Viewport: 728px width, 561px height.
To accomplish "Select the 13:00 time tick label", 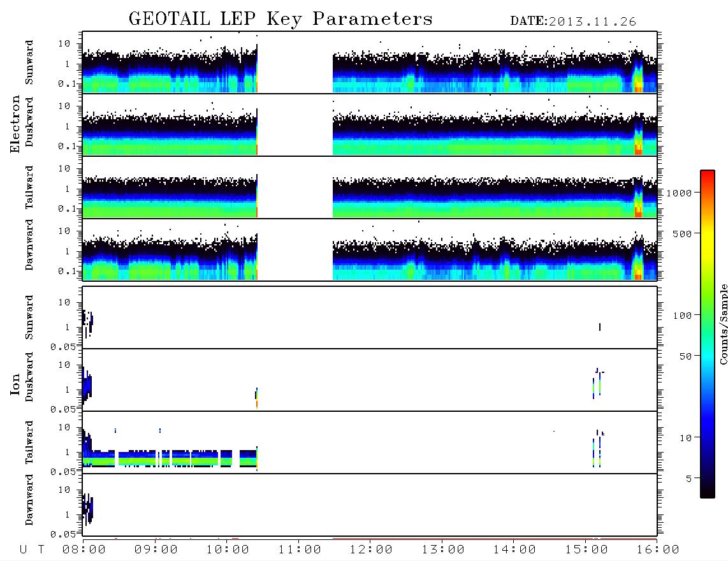I will (x=443, y=550).
